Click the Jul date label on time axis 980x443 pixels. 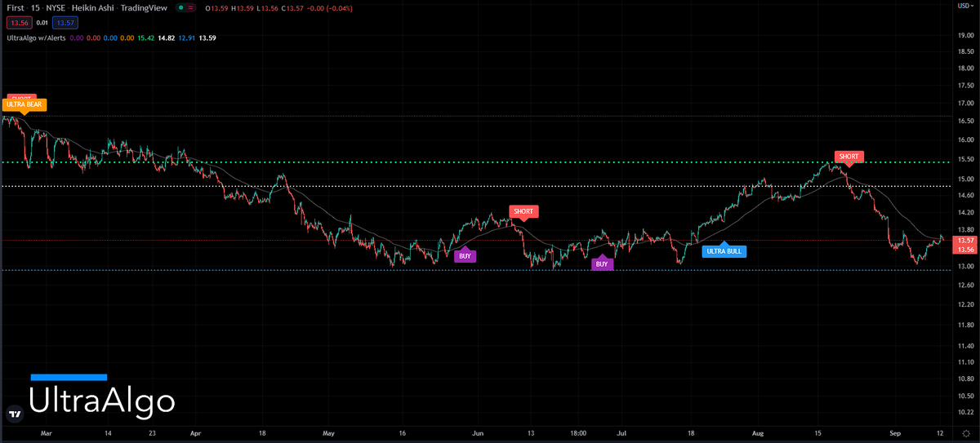coord(621,434)
